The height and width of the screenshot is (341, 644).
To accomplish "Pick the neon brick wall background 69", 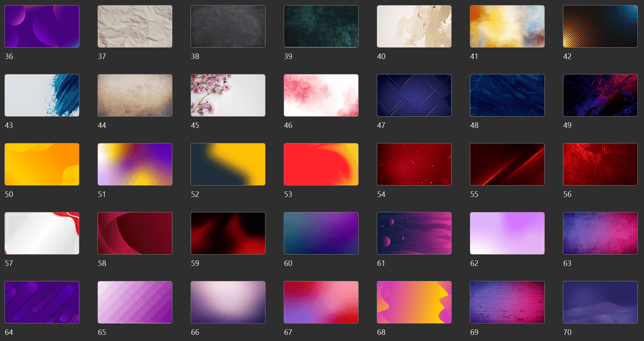I will click(507, 302).
